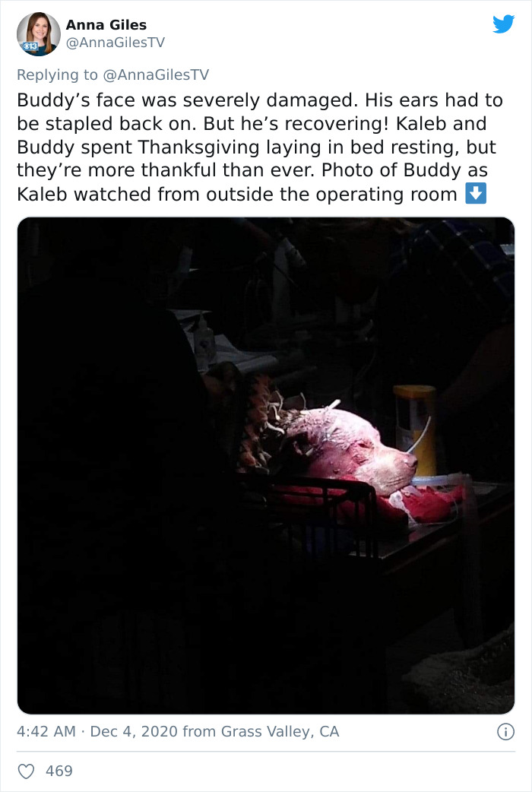Image resolution: width=532 pixels, height=792 pixels.
Task: Click the @AnnaGilesTV handle below the name
Action: [116, 43]
